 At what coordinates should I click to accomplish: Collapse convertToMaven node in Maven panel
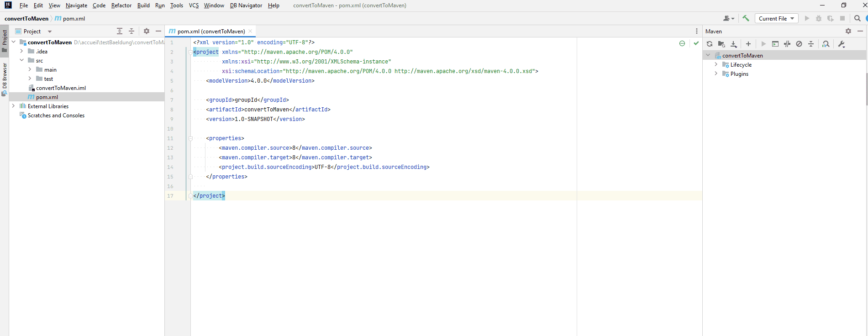click(708, 55)
